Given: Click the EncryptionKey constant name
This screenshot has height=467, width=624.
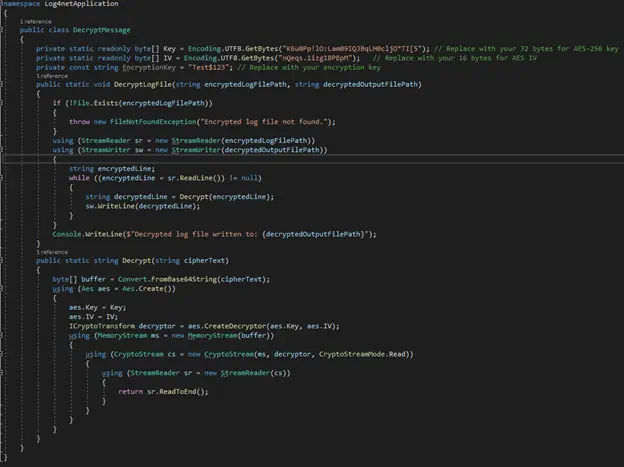Looking at the screenshot, I should (x=149, y=67).
